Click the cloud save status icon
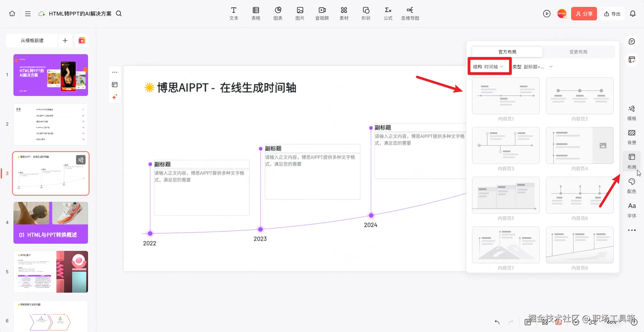Image resolution: width=644 pixels, height=332 pixels. point(41,13)
